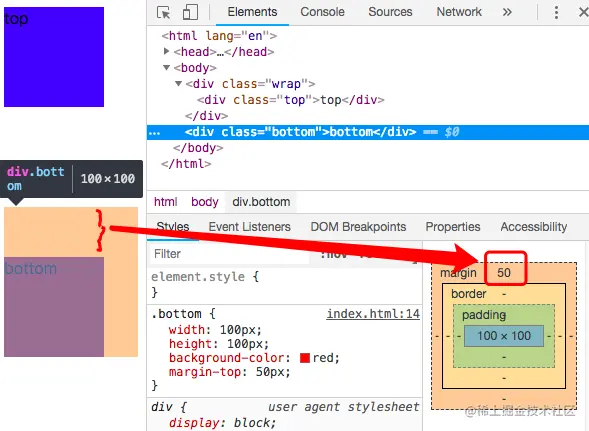Select the div class="top" node

point(291,100)
